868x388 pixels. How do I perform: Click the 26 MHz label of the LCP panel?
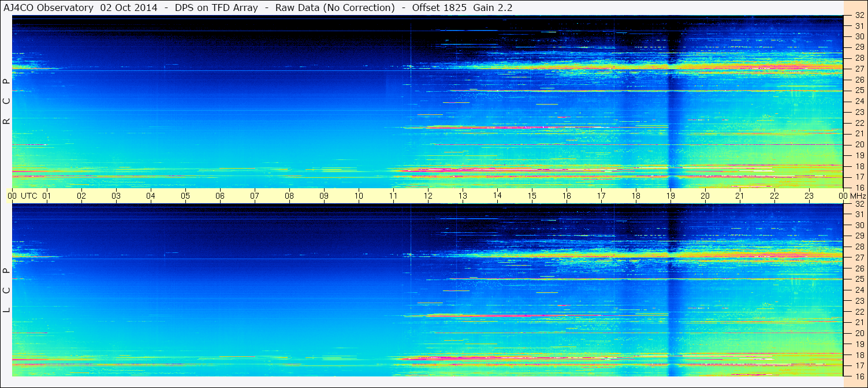coord(859,268)
